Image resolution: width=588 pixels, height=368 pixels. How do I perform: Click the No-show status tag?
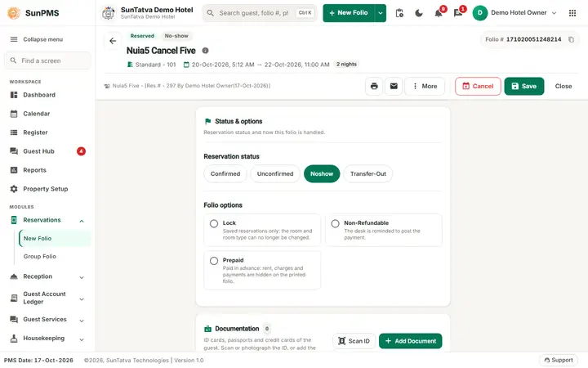click(176, 36)
